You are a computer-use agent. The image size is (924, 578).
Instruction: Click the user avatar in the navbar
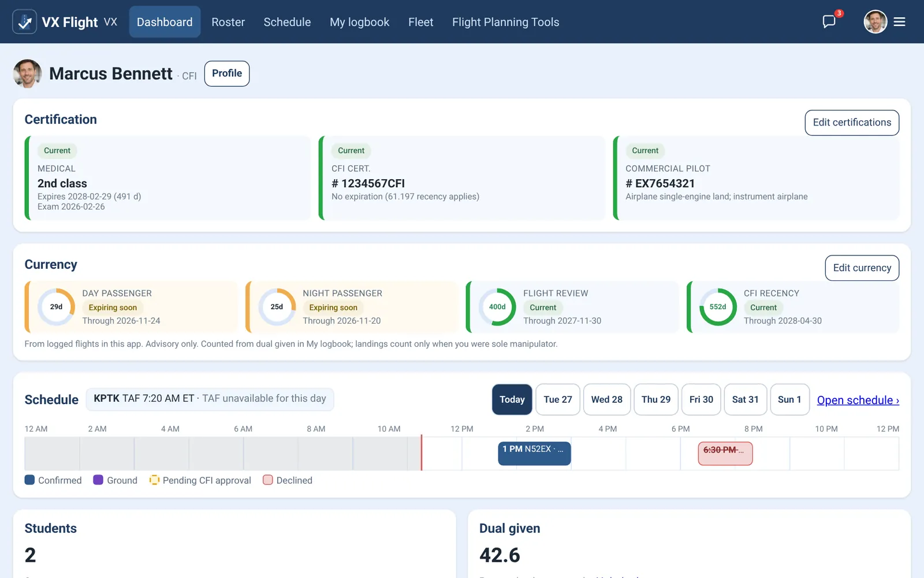click(x=875, y=22)
